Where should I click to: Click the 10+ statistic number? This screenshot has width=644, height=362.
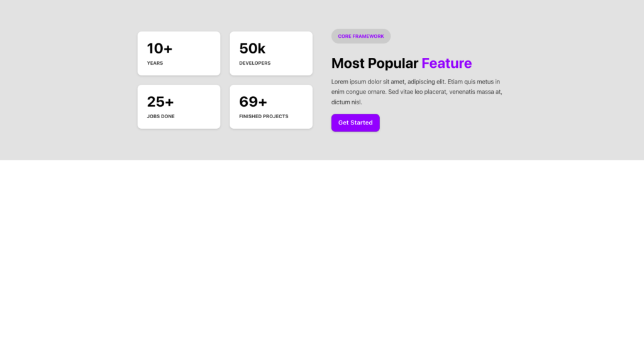pos(160,48)
